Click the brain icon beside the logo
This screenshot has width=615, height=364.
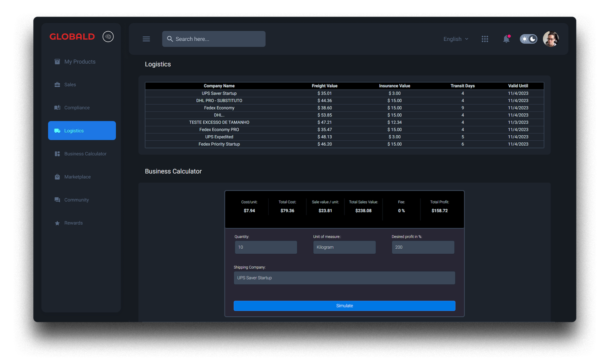point(108,37)
